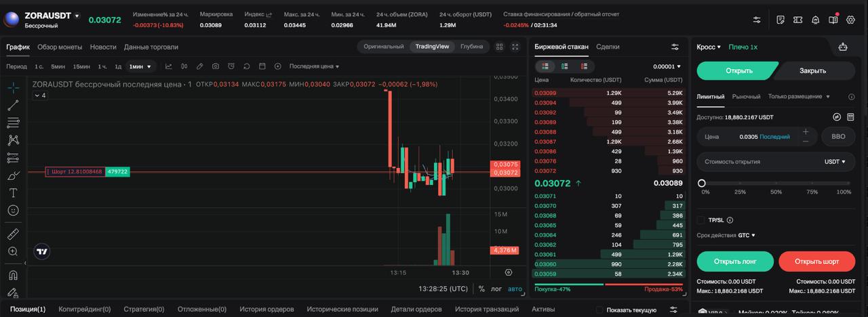868x317 pixels.
Task: Toggle the magnet mode tool
Action: (x=13, y=275)
